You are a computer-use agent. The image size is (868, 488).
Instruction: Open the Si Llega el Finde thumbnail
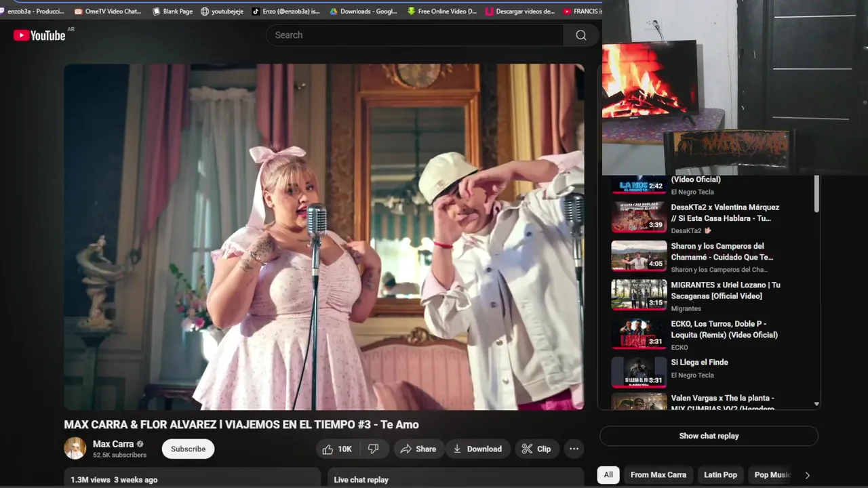[639, 372]
